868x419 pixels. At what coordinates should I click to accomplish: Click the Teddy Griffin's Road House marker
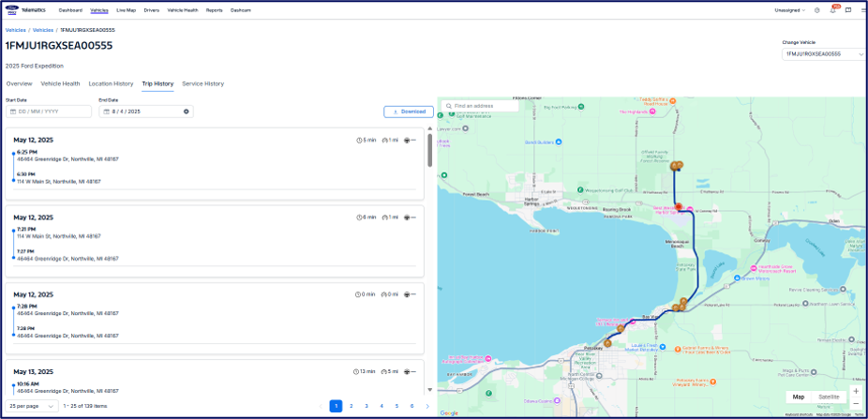[673, 100]
